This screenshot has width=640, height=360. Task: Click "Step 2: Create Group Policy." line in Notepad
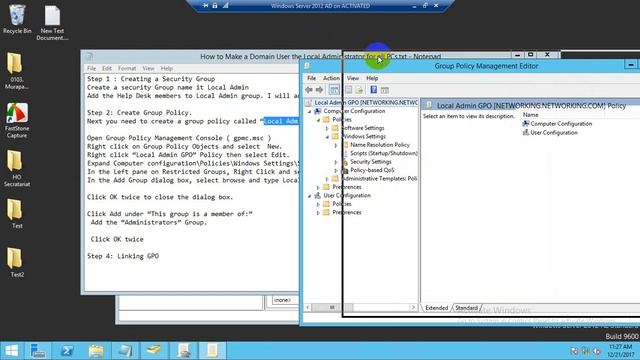pyautogui.click(x=139, y=113)
